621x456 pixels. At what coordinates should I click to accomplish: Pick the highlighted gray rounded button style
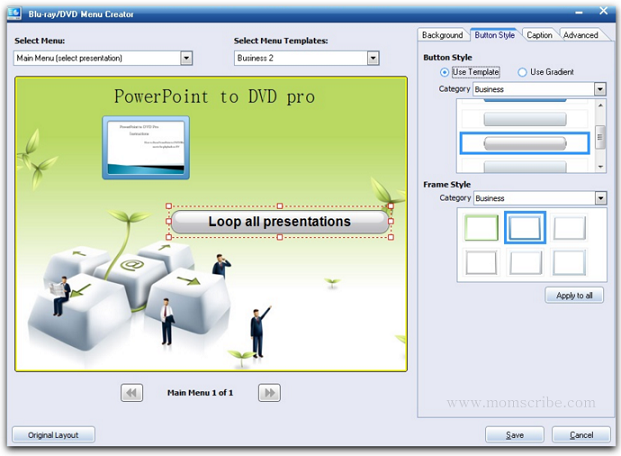coord(525,143)
